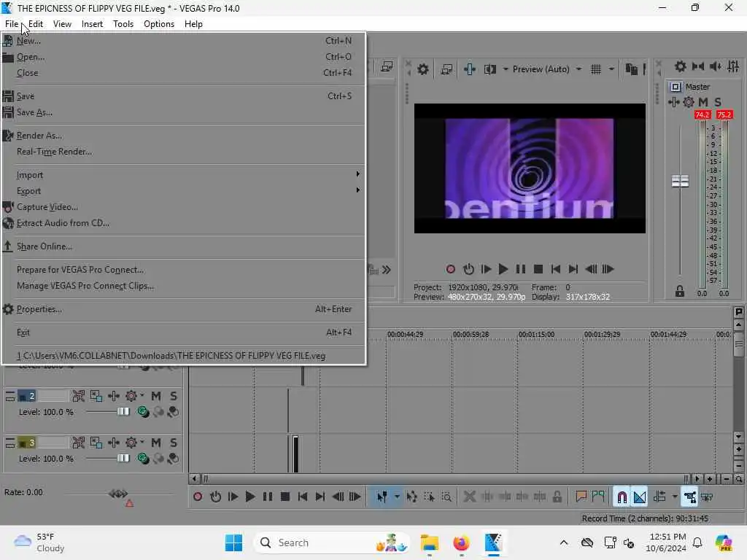Solo track 2 with the S button
This screenshot has width=747, height=560.
174,396
